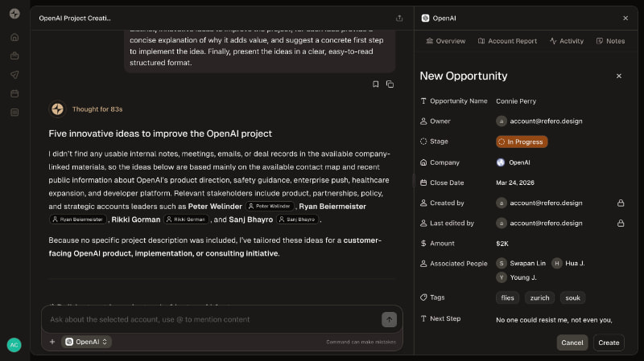Click the OpenAI Project Creati... title

[x=75, y=18]
